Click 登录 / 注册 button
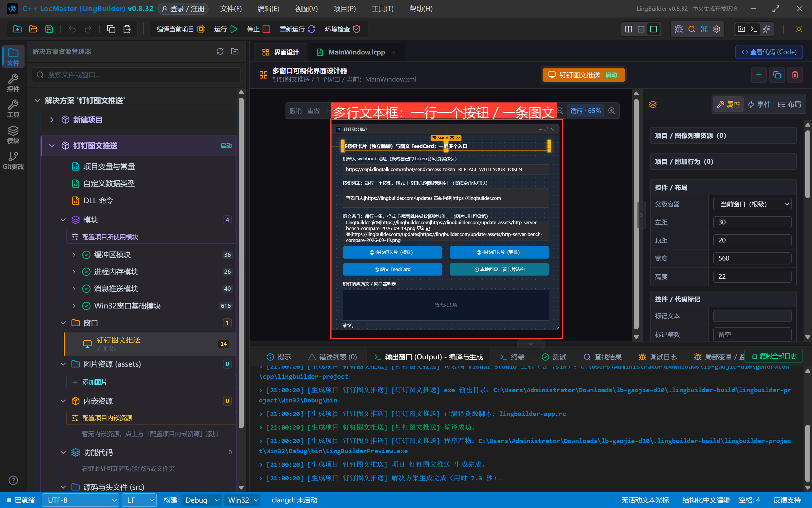Image resolution: width=812 pixels, height=508 pixels. click(183, 9)
